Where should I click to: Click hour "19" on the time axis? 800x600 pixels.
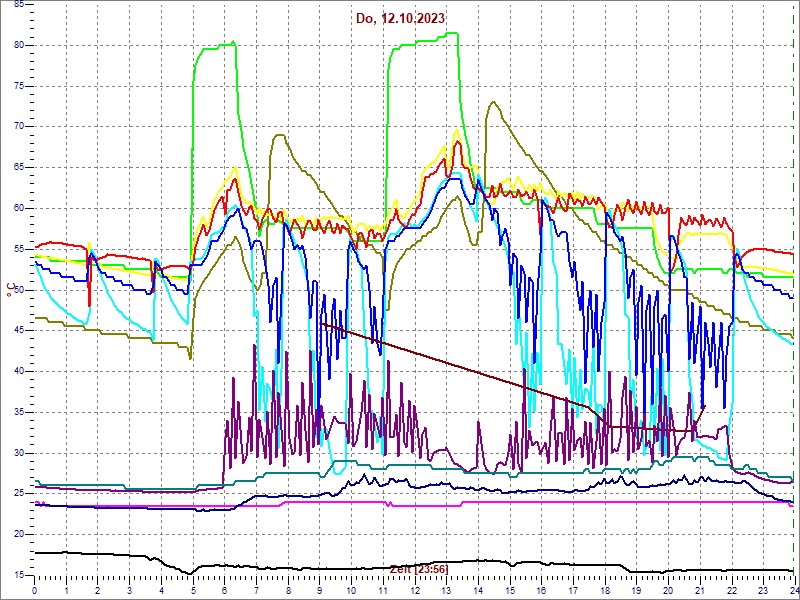coord(636,590)
